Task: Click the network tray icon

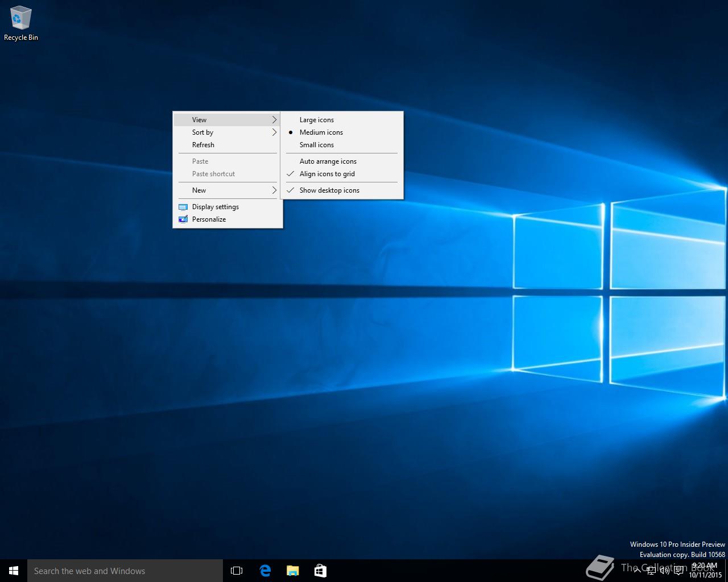Action: tap(651, 571)
